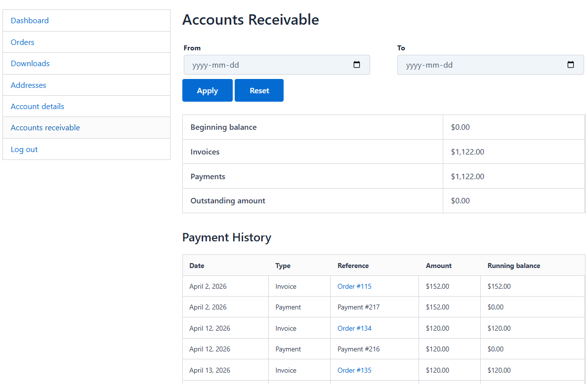Focus the To date input

[x=491, y=65]
